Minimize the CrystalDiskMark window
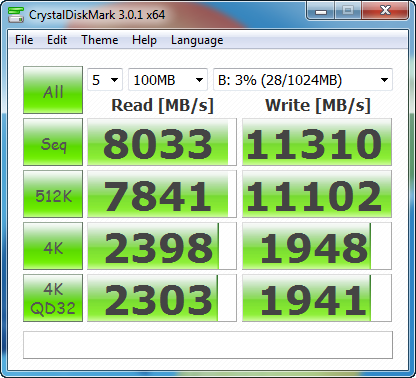This screenshot has width=416, height=378. pos(321,12)
